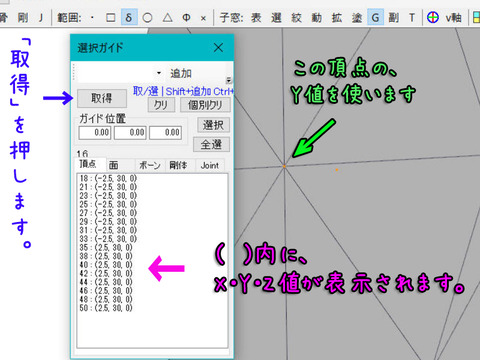Select the dot point range mode
The height and width of the screenshot is (360, 480).
pos(92,18)
